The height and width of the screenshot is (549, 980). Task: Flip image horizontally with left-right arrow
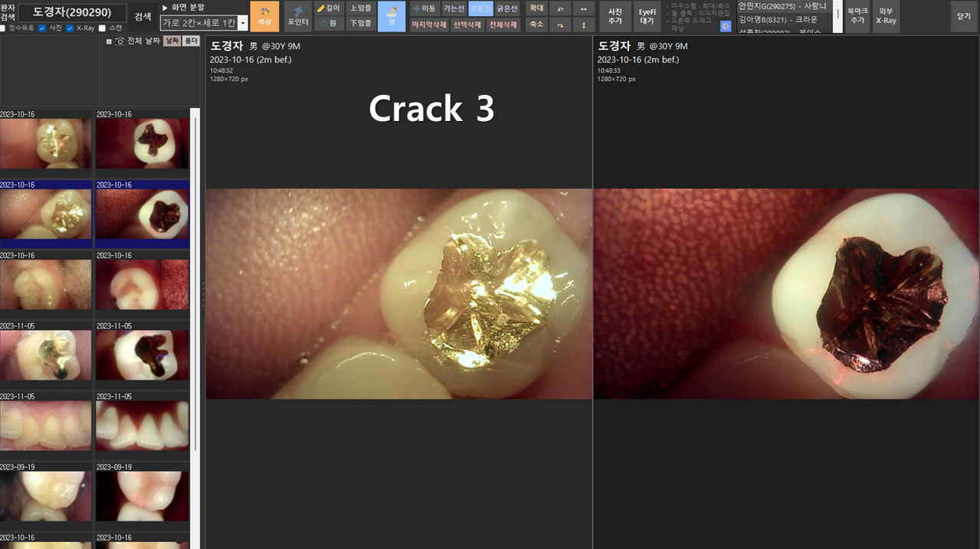[x=584, y=8]
